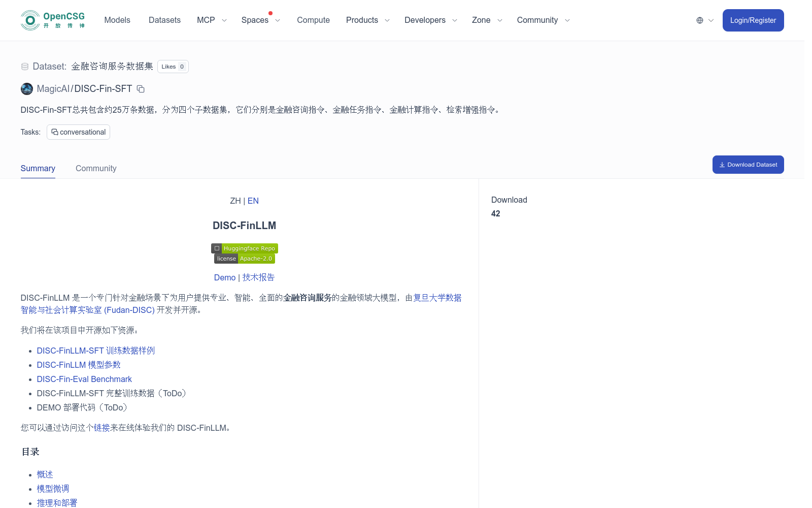Switch to the Community tab
The image size is (812, 508).
click(x=96, y=168)
